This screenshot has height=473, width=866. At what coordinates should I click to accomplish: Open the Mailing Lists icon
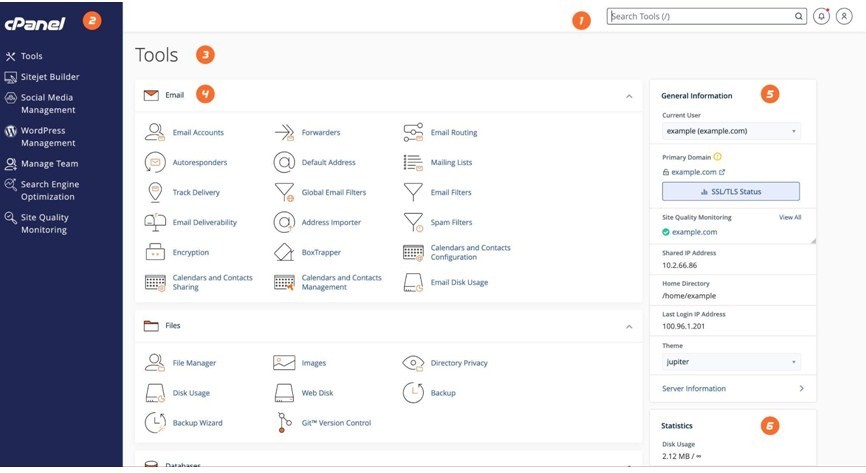(x=413, y=162)
